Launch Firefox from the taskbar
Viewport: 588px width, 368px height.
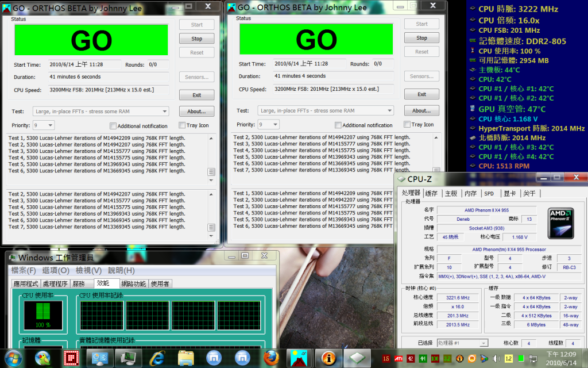pyautogui.click(x=271, y=359)
